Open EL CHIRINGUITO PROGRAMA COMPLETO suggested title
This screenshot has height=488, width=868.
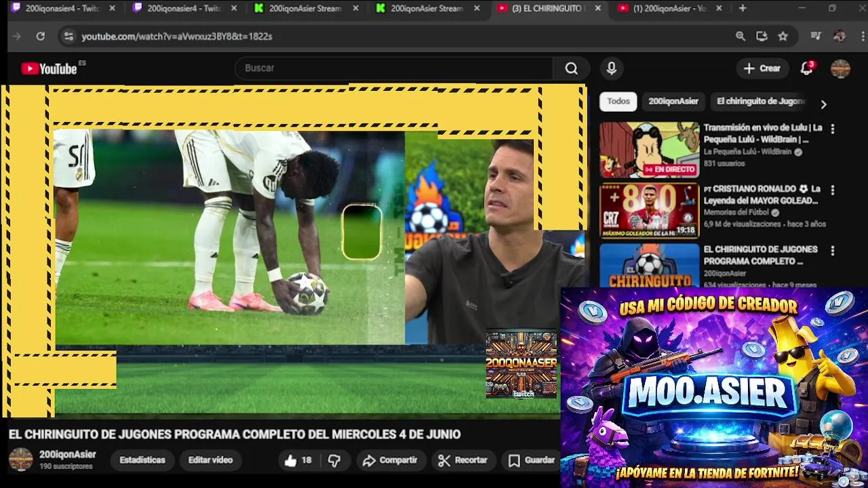[x=760, y=256]
